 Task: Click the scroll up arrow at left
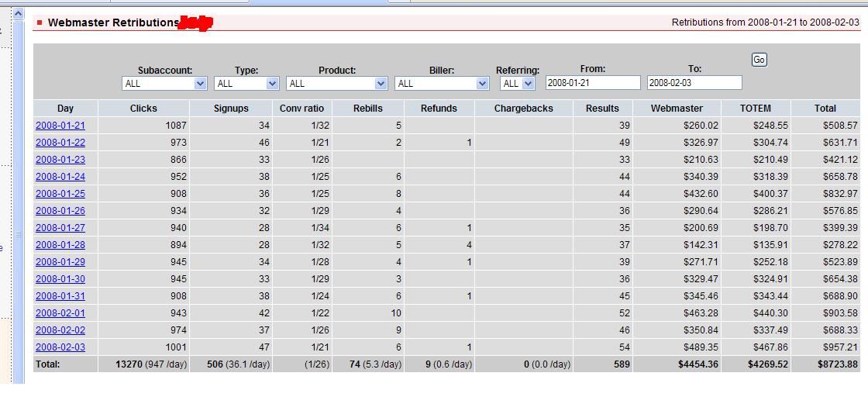[19, 14]
